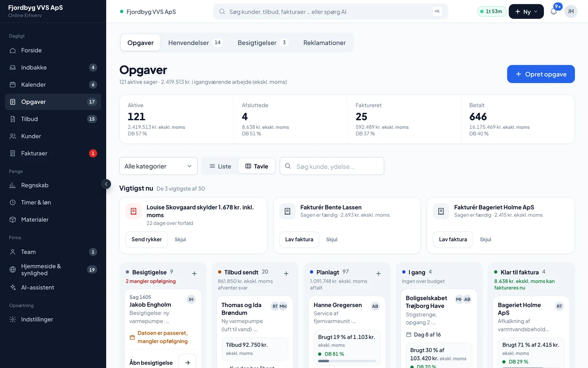The image size is (588, 368).
Task: Switch to Henvendelser tab
Action: (x=195, y=42)
